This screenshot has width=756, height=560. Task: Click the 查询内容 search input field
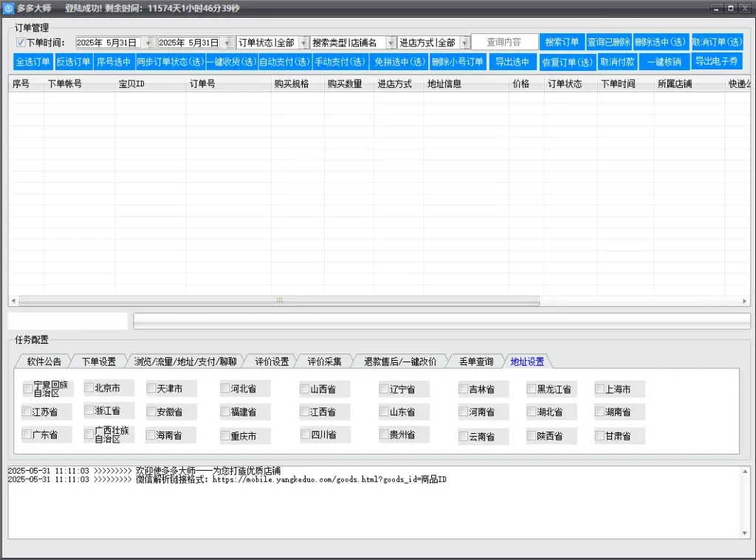tap(504, 42)
